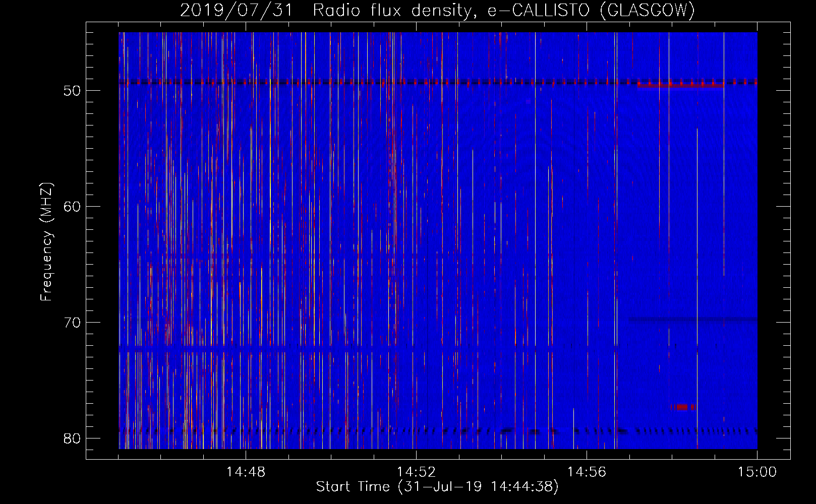Click the '80' frequency tick label
Screen dimensions: 816x504
[x=72, y=438]
